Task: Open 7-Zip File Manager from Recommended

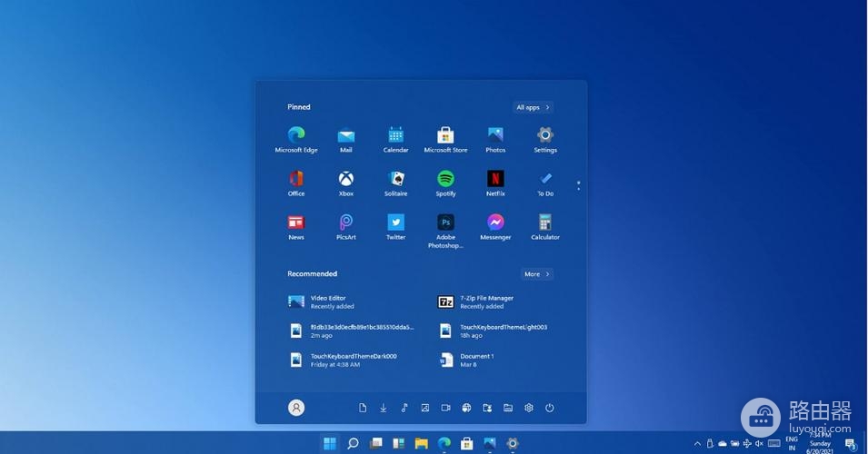Action: point(485,301)
